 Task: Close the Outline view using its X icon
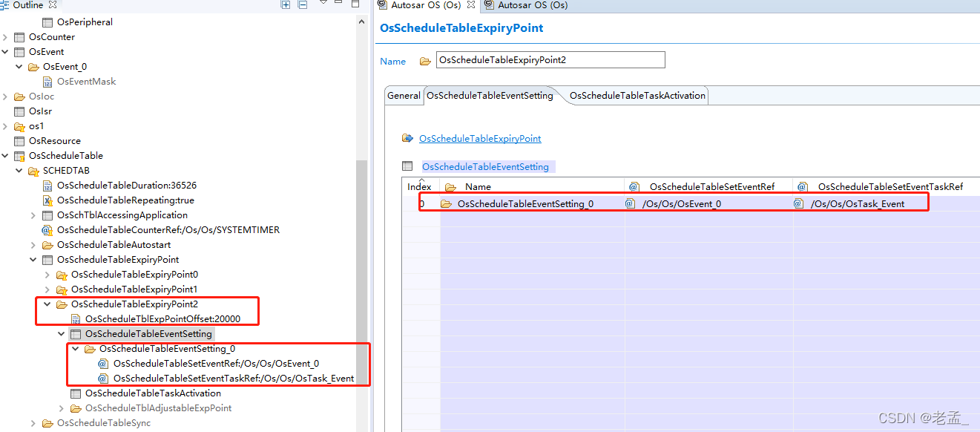tap(53, 4)
